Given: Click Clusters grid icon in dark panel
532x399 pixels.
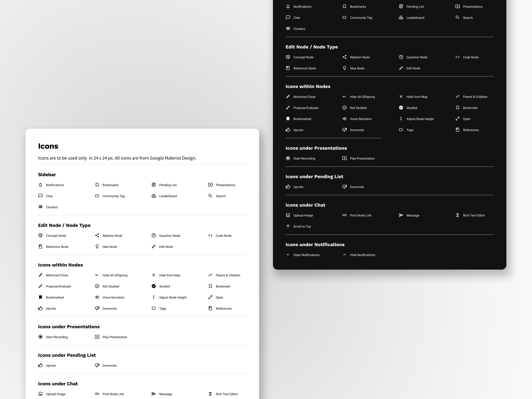Looking at the screenshot, I should coord(288,28).
